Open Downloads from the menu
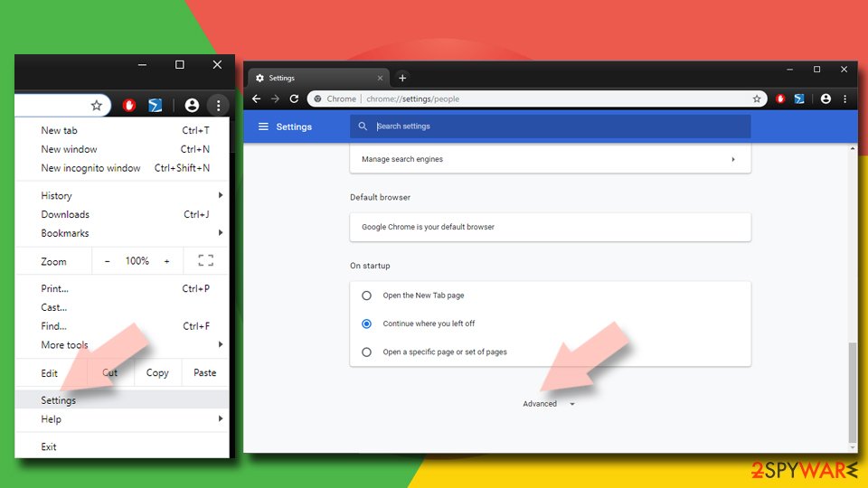The image size is (868, 488). tap(122, 215)
